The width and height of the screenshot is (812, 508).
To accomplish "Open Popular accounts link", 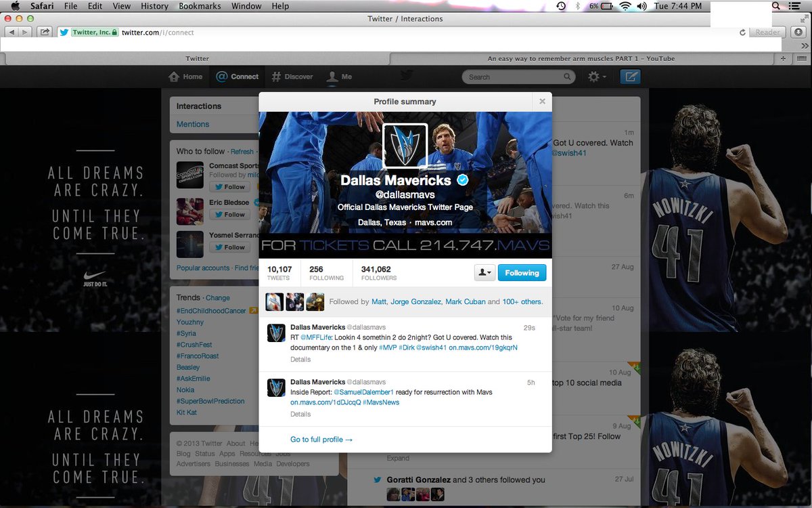I will [203, 268].
